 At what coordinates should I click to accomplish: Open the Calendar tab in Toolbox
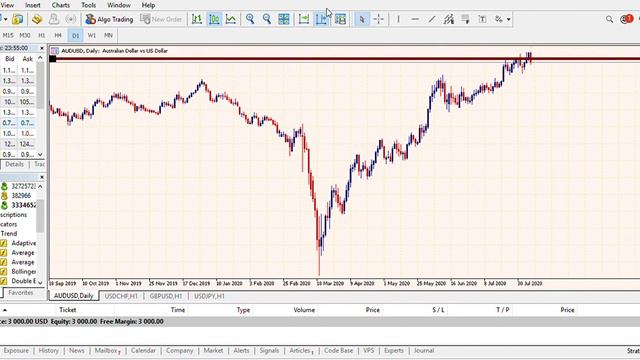tap(143, 351)
